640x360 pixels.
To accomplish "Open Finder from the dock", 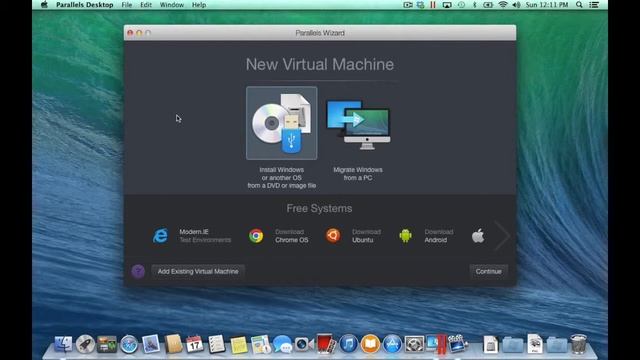I will tap(63, 344).
